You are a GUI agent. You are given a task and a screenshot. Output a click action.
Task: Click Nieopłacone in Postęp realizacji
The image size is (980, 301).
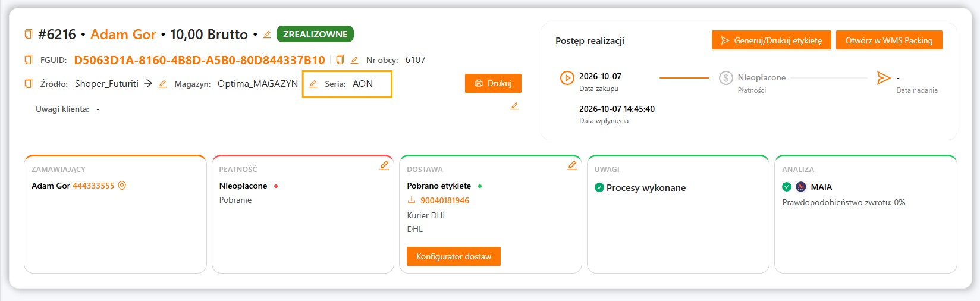click(x=762, y=77)
